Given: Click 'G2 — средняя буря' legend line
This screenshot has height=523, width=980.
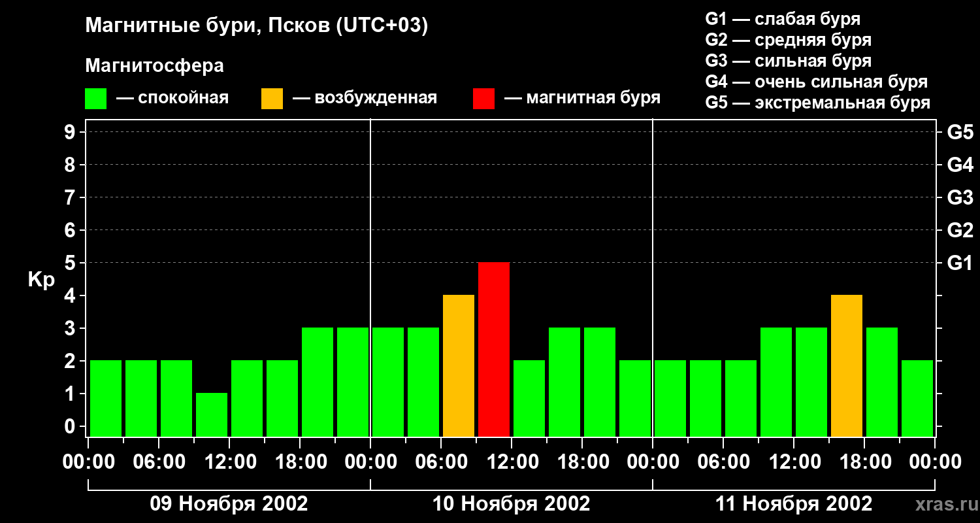Looking at the screenshot, I should [x=788, y=40].
